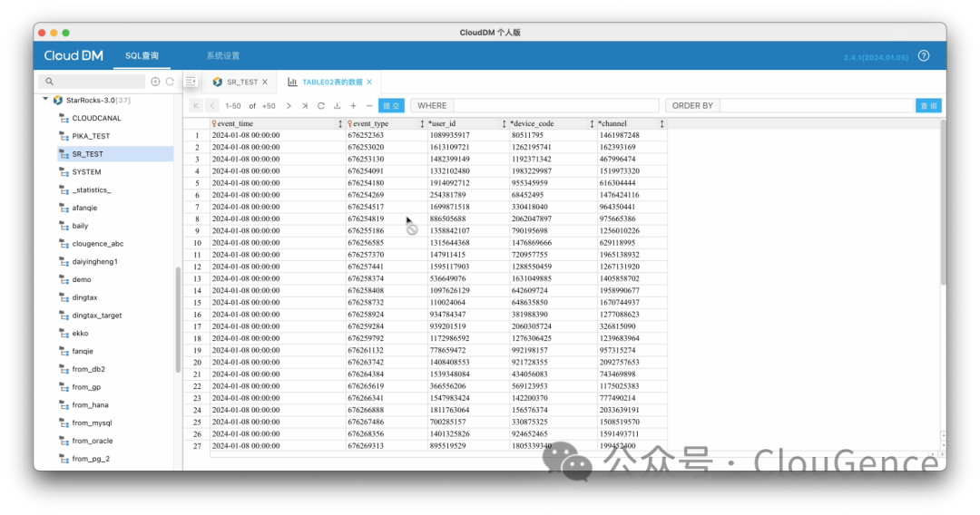Click the StarRocks icon on SR_TEST tab

(x=218, y=82)
